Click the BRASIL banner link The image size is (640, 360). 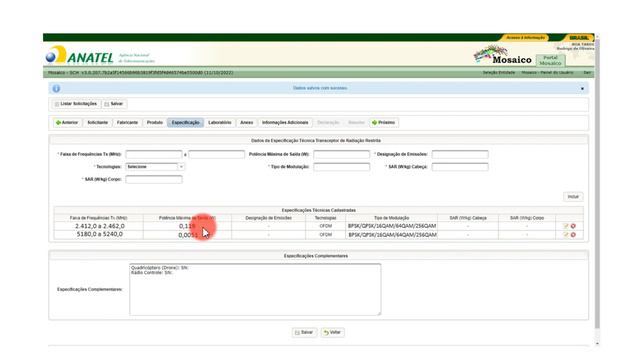[x=579, y=38]
